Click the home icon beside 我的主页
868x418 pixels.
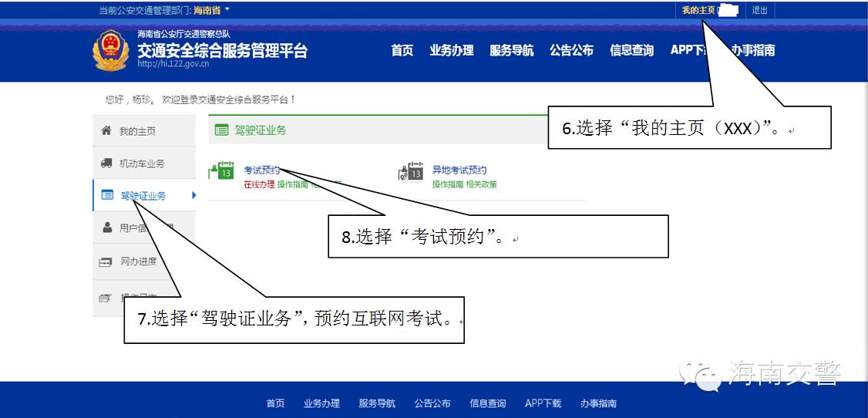pos(106,130)
